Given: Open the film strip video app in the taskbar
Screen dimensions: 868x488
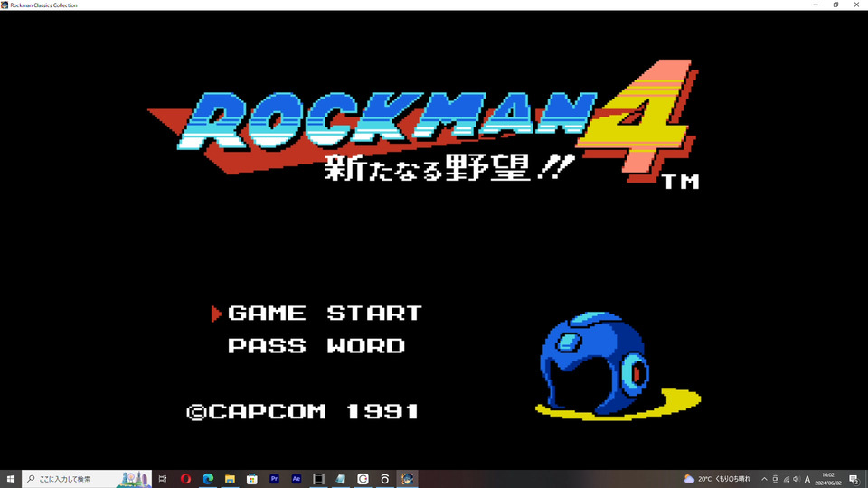Looking at the screenshot, I should click(x=318, y=479).
